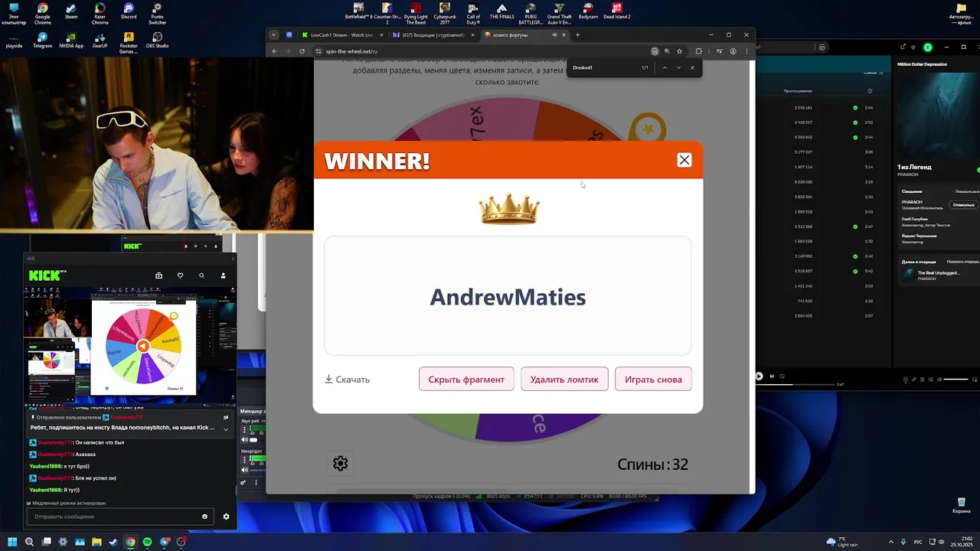Toggle repeat in Spotify player
980x551 pixels.
[x=782, y=376]
